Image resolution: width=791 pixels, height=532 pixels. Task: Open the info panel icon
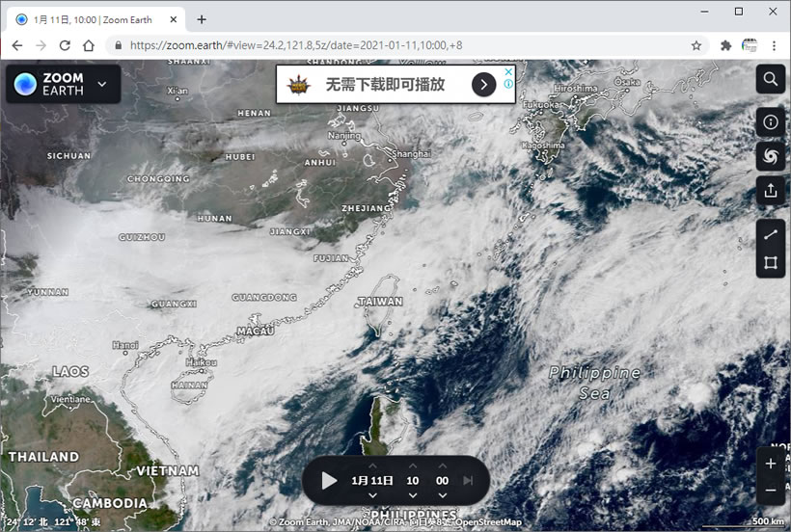(x=771, y=121)
